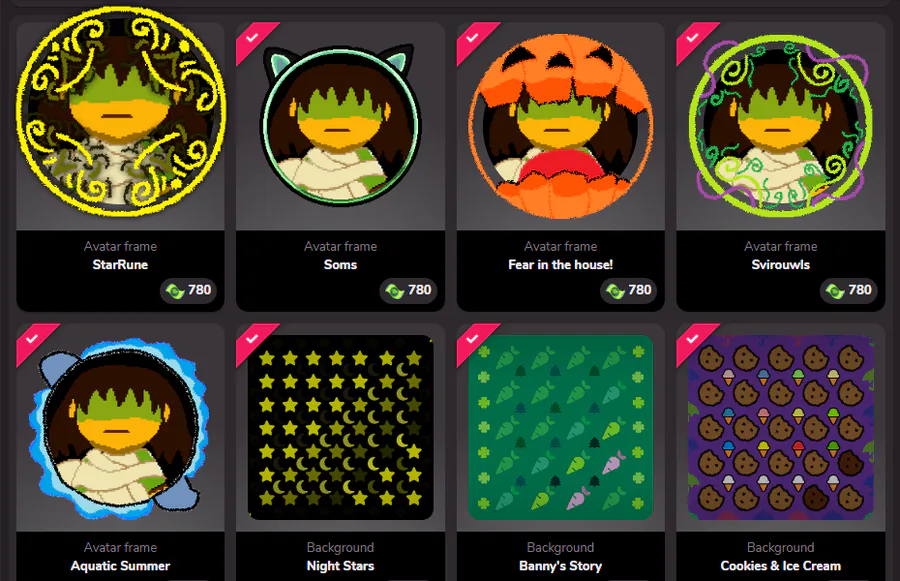Click the pink checkmark ribbon on Night Stars
The height and width of the screenshot is (581, 900).
tap(254, 341)
